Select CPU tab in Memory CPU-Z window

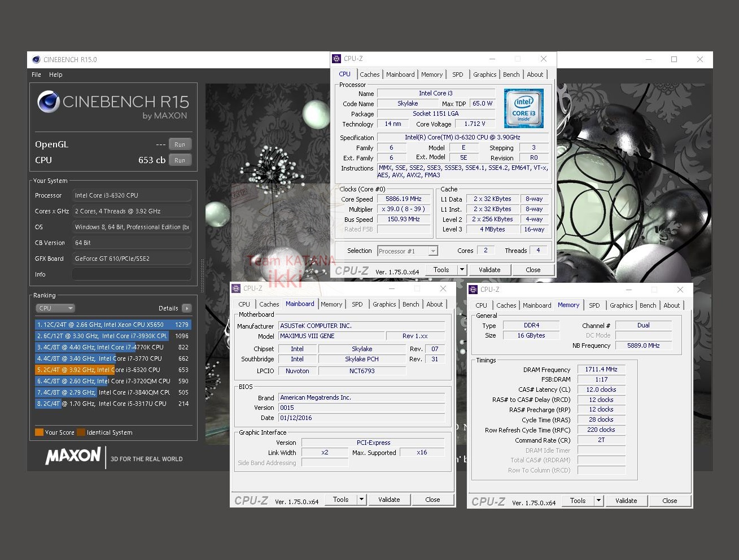[x=482, y=305]
